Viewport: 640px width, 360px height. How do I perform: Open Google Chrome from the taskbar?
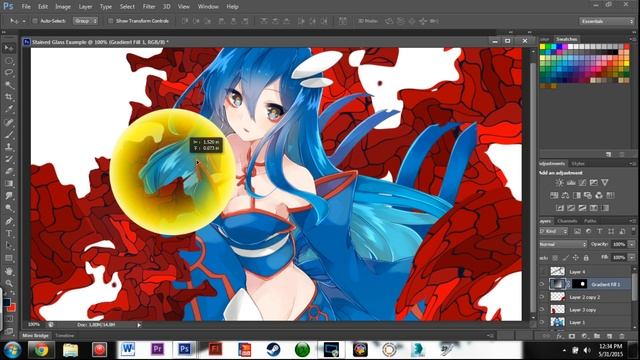[41, 350]
